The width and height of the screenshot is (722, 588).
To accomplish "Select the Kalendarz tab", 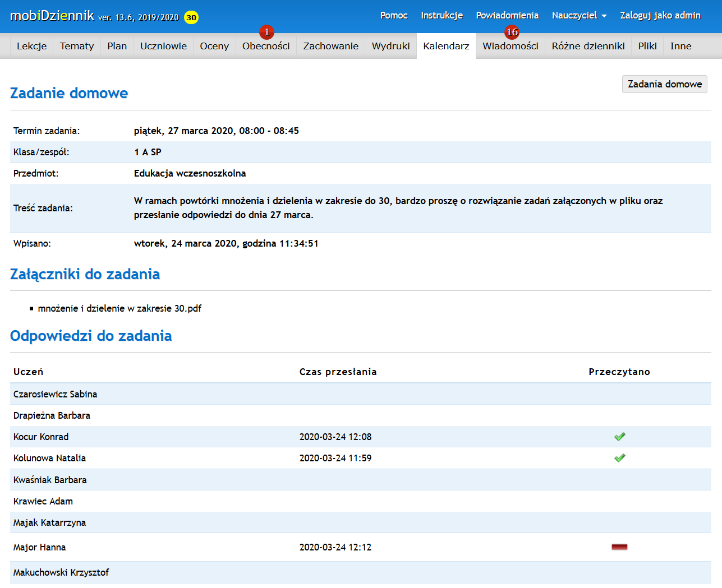I will click(446, 46).
